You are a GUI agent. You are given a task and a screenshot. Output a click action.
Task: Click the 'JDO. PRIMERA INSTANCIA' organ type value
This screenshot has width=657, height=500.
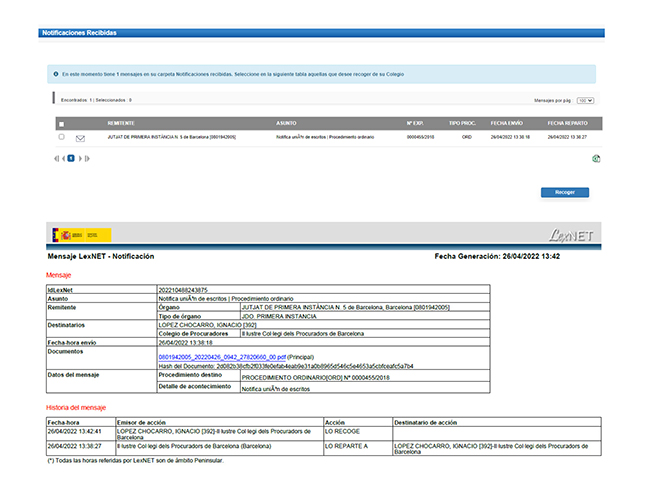tap(279, 316)
